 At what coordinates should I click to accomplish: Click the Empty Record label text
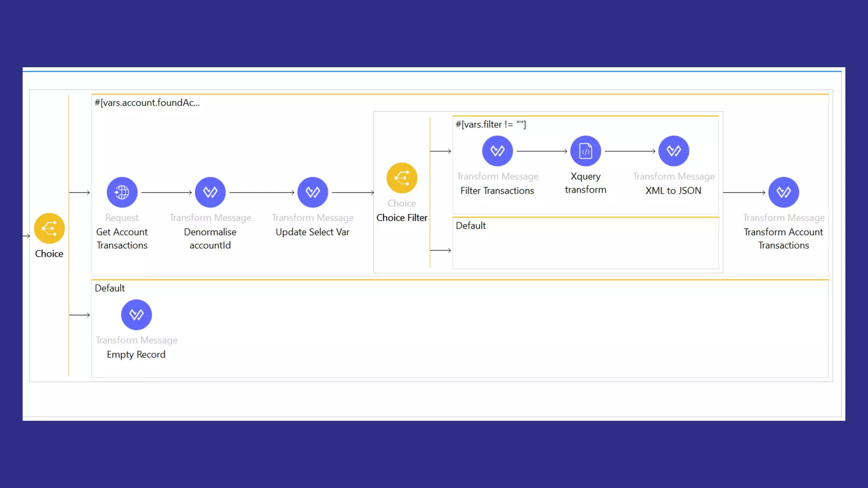point(136,355)
